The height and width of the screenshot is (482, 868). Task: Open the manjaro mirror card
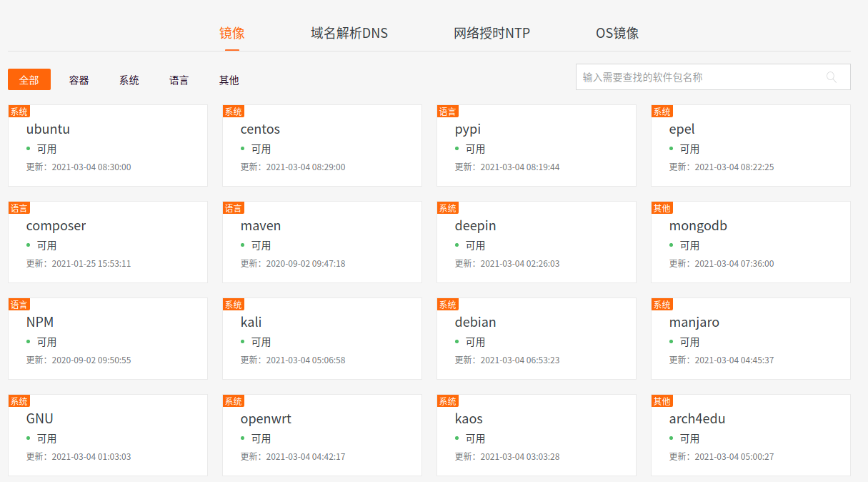pyautogui.click(x=751, y=339)
